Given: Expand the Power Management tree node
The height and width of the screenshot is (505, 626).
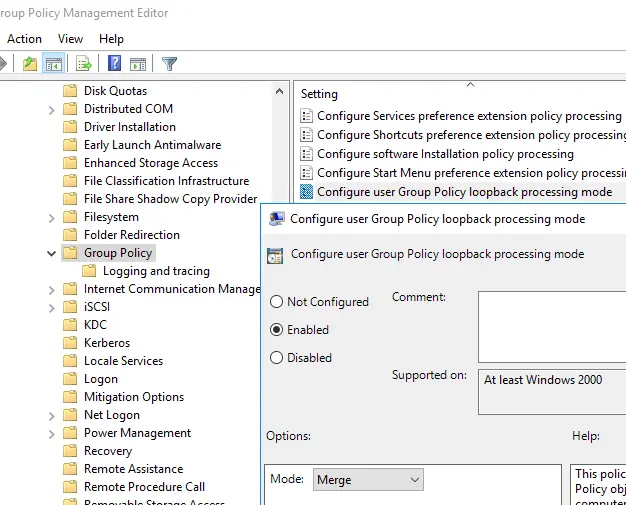Looking at the screenshot, I should click(x=52, y=434).
